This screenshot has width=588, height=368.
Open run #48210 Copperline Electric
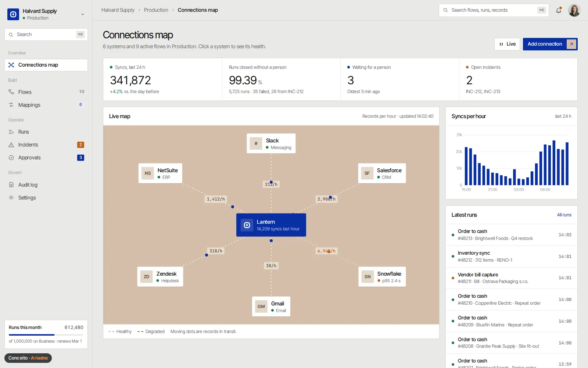[511, 300]
